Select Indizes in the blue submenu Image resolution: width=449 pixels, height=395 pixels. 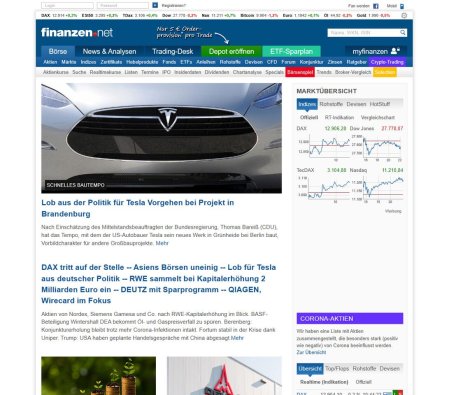coord(88,62)
